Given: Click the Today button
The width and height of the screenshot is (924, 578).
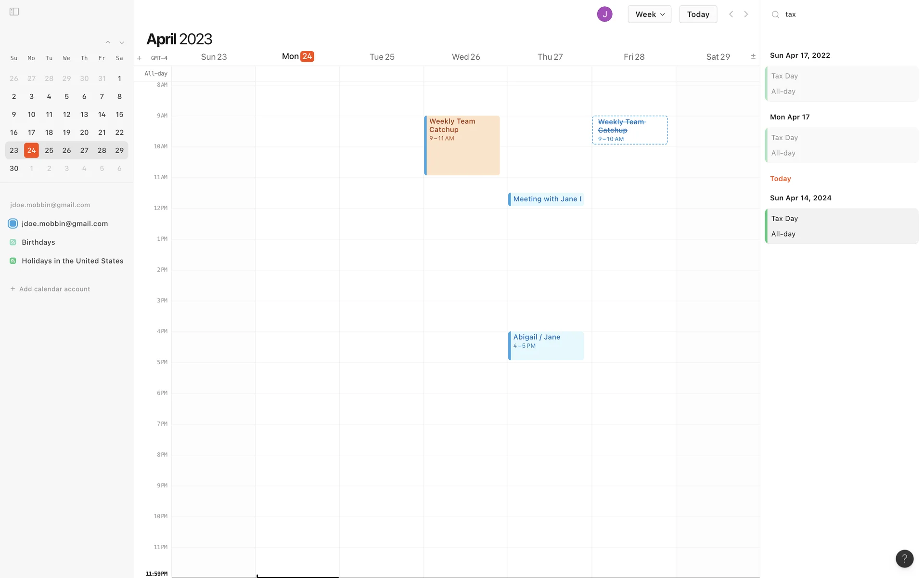Looking at the screenshot, I should point(698,14).
